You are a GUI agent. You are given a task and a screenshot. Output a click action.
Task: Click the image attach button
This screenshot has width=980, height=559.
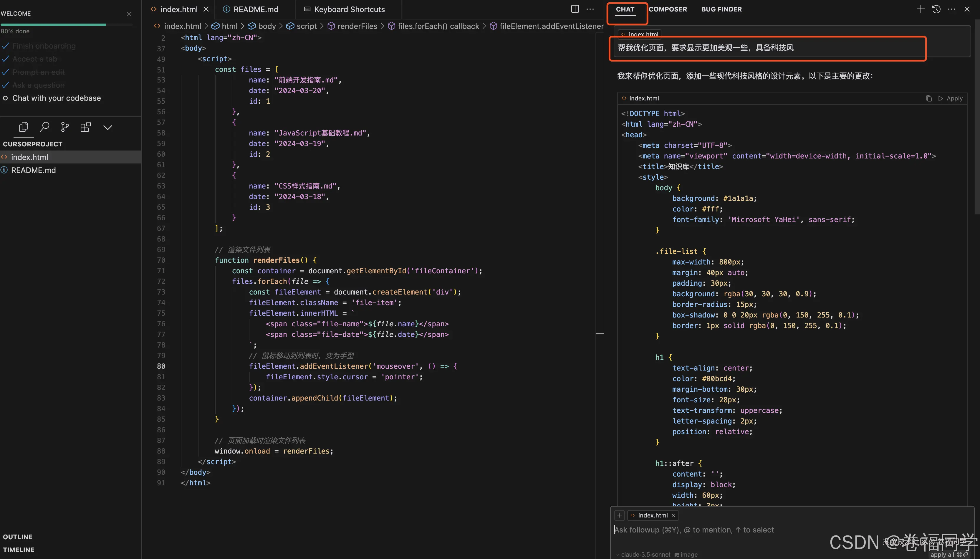click(x=686, y=554)
